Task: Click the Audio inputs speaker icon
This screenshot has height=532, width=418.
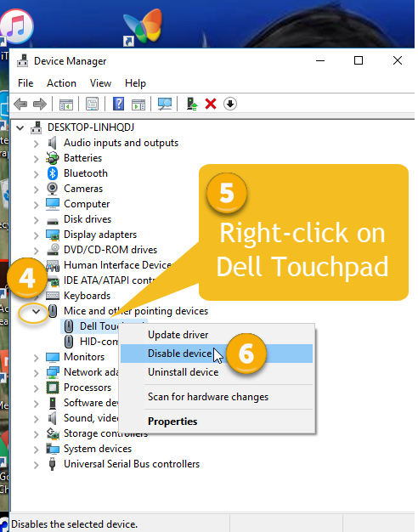Action: pos(53,143)
